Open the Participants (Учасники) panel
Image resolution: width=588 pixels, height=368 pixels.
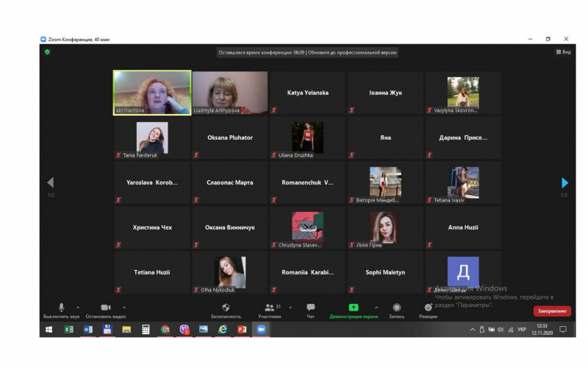269,308
